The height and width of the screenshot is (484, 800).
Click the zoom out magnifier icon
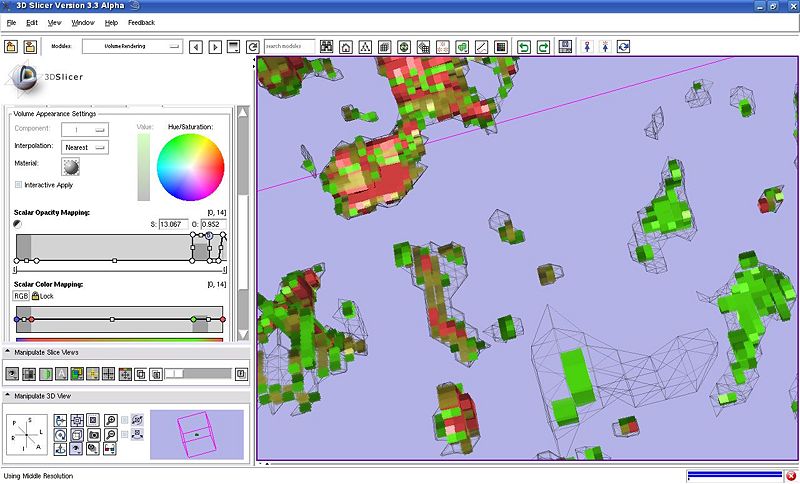coord(111,435)
